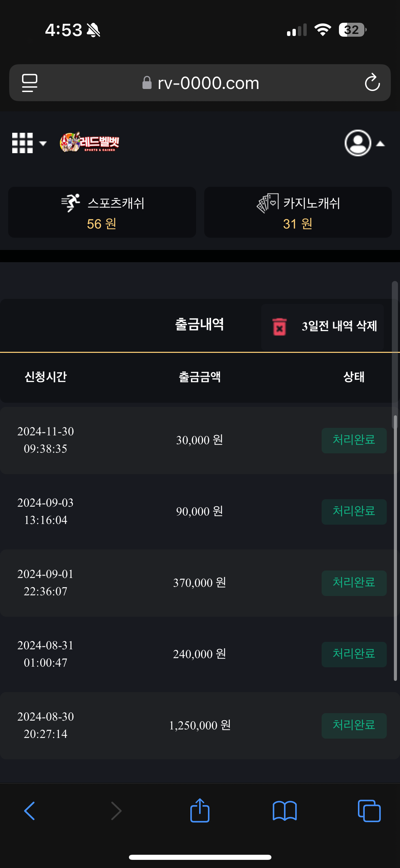Image resolution: width=400 pixels, height=868 pixels.
Task: Click the 레드벨벳 site logo
Action: point(90,142)
